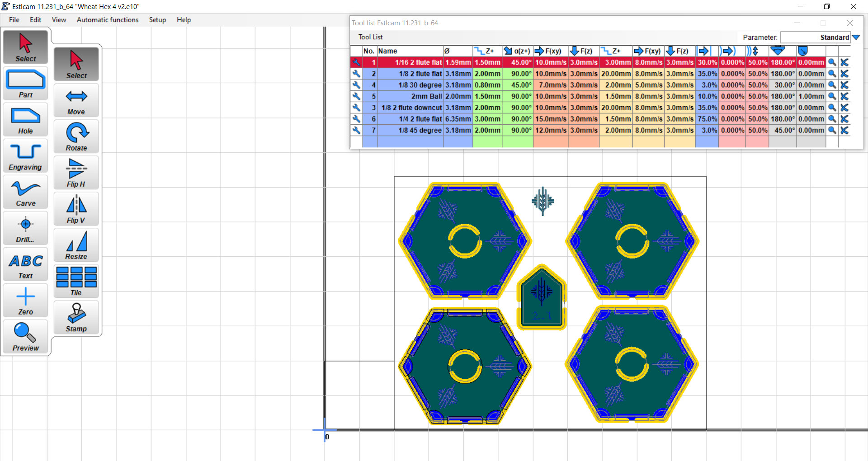868x461 pixels.
Task: Mirror with the Flip H tool
Action: [76, 173]
